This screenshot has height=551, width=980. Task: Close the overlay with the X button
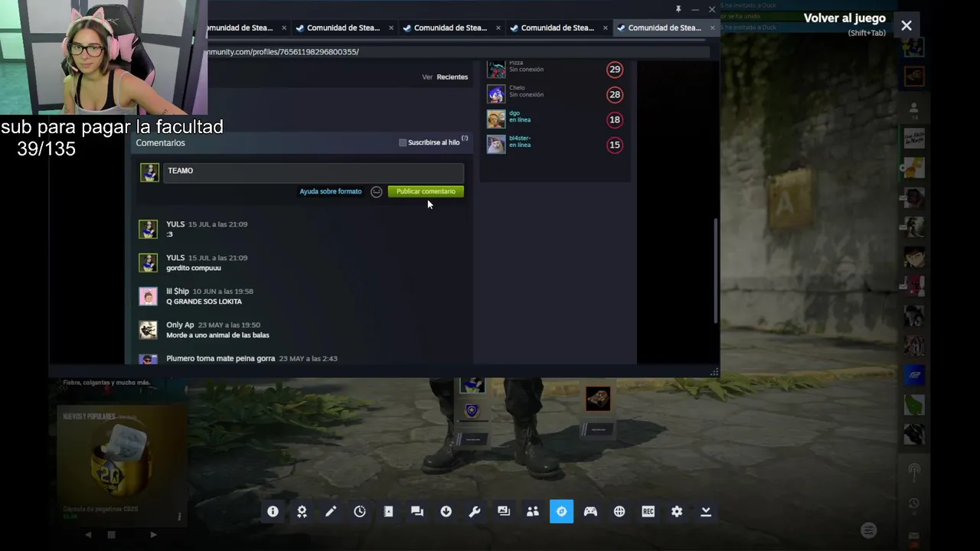pyautogui.click(x=906, y=25)
